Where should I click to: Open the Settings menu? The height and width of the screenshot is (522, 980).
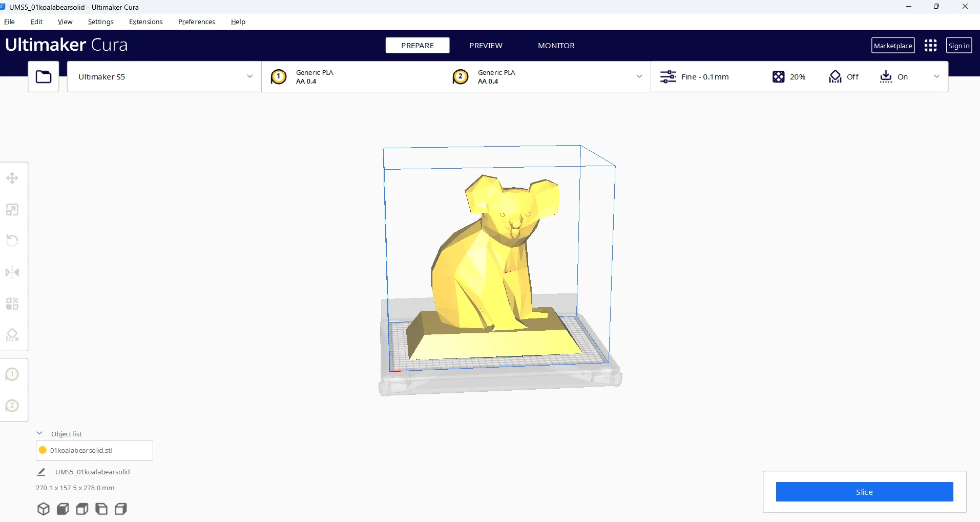click(x=100, y=22)
